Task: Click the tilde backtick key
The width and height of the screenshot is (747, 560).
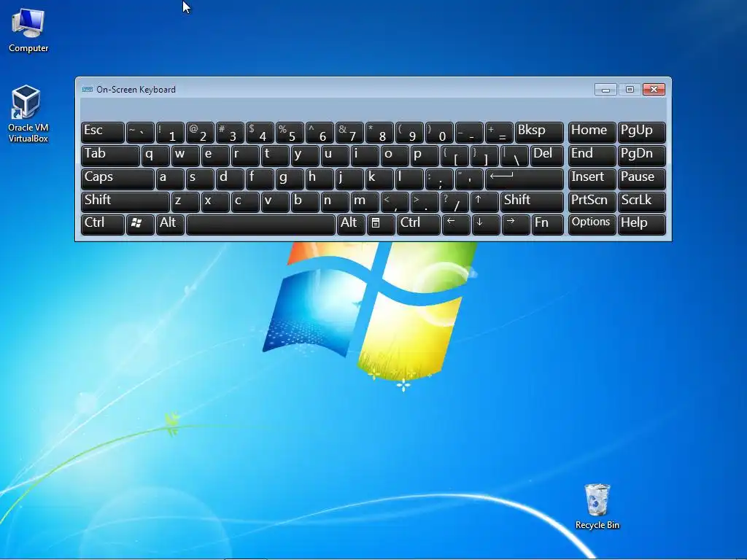Action: point(140,132)
